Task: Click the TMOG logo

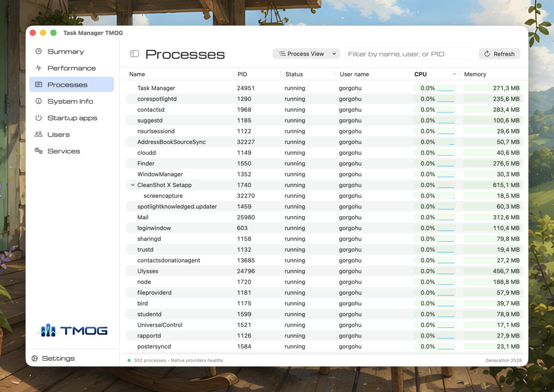Action: pyautogui.click(x=73, y=330)
